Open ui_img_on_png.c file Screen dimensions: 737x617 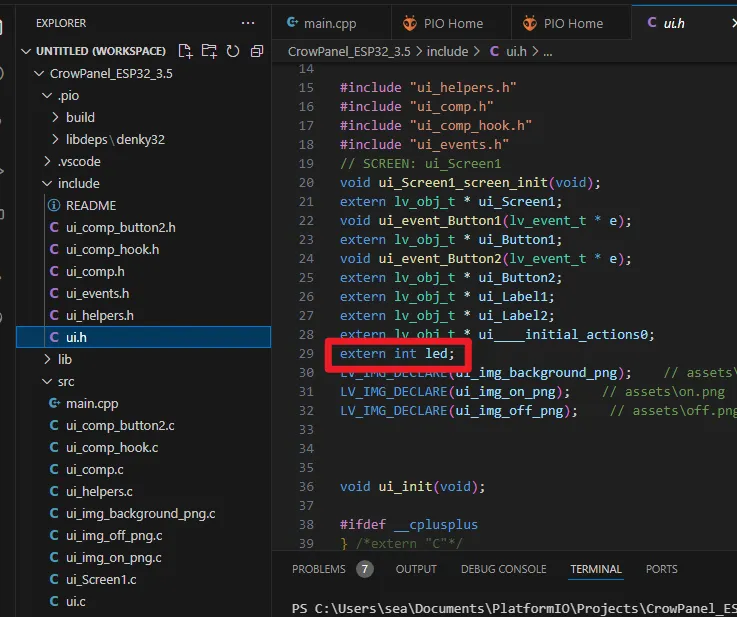pos(114,557)
